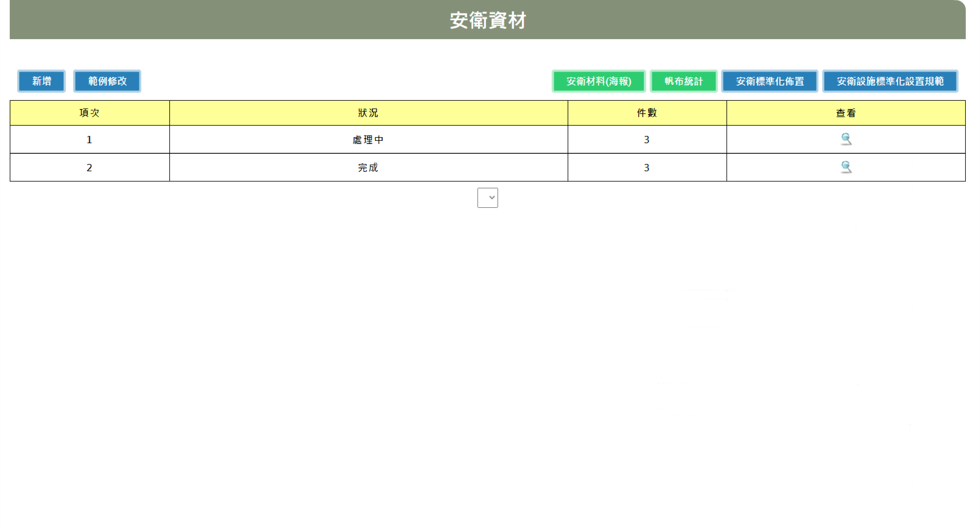The image size is (980, 531).
Task: Open the magnifier icon for 處理中 row
Action: [x=846, y=139]
